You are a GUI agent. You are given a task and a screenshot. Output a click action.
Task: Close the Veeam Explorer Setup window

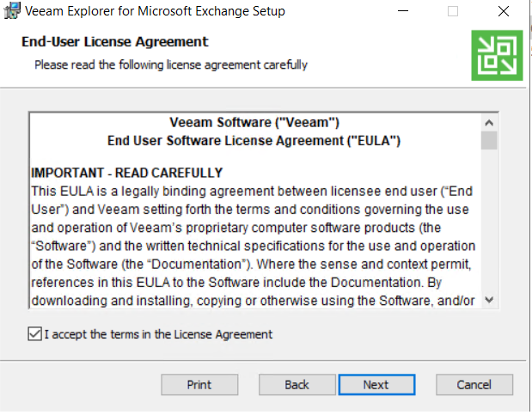(503, 11)
